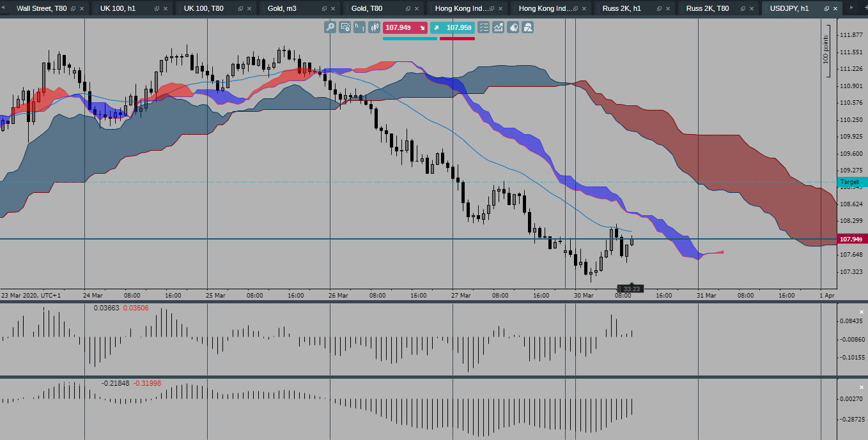868x440 pixels.
Task: Click the cyan buyers sentiment bar
Action: pyautogui.click(x=410, y=38)
